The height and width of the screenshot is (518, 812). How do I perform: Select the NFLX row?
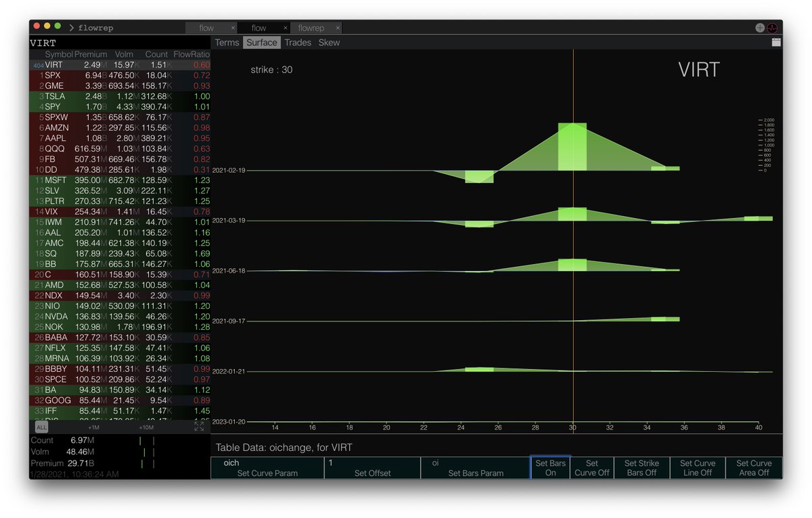click(120, 348)
